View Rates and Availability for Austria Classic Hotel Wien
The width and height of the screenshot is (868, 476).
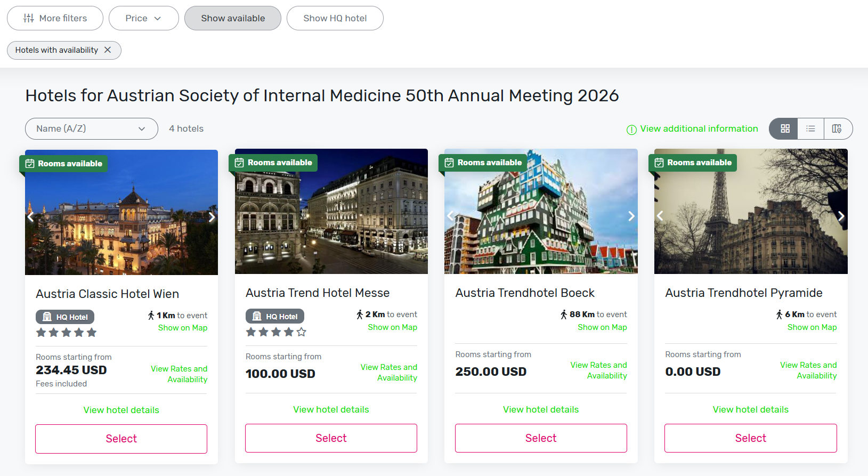click(x=179, y=374)
